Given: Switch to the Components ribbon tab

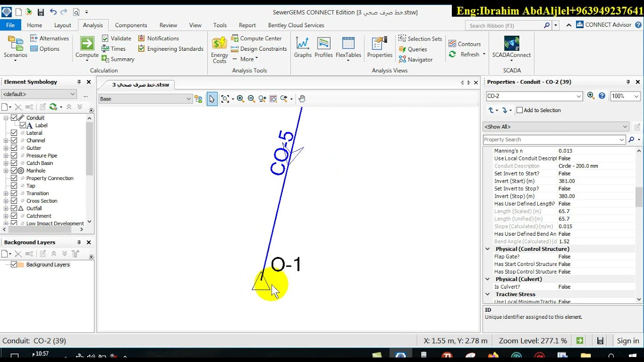Looking at the screenshot, I should coord(131,25).
